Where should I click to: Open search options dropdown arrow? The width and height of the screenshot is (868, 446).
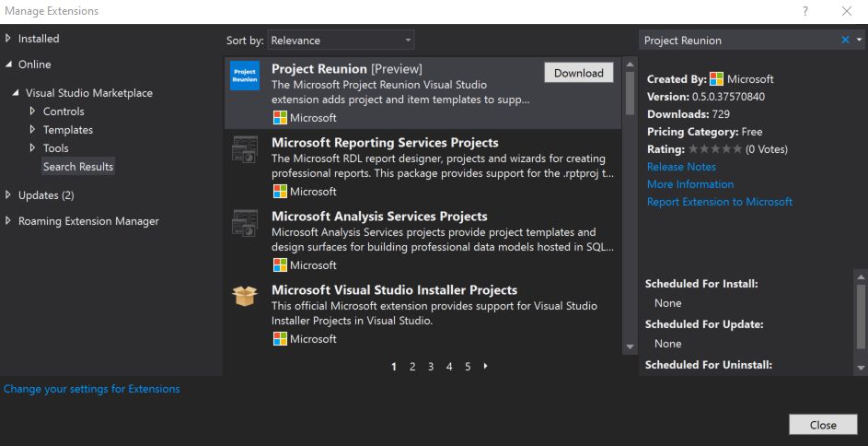(859, 40)
